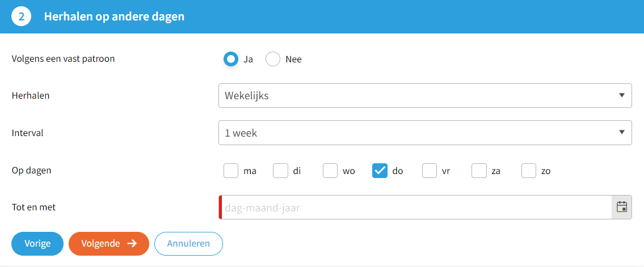
Task: Tick the zo checkbox
Action: [x=529, y=171]
